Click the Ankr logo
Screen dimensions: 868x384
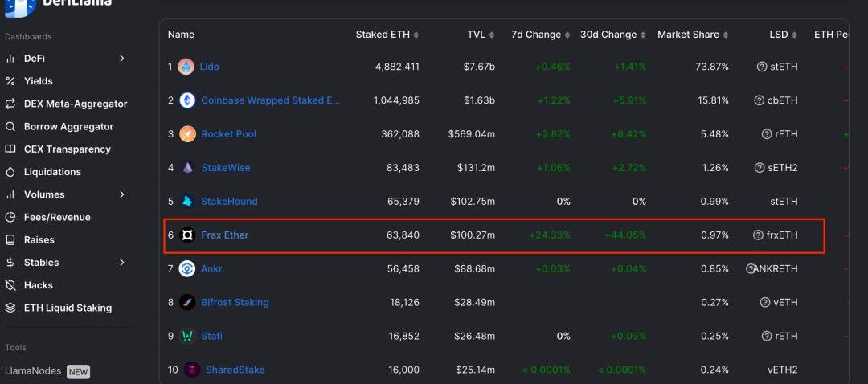click(187, 269)
